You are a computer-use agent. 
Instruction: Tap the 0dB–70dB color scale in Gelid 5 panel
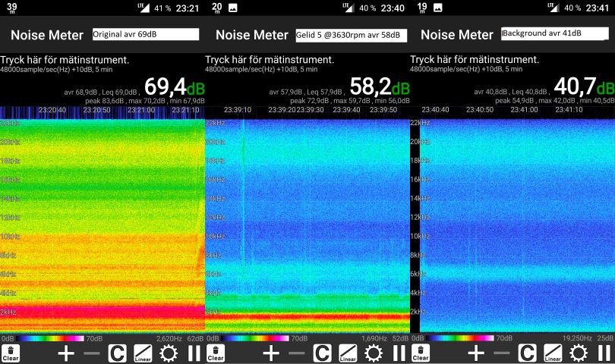click(257, 338)
